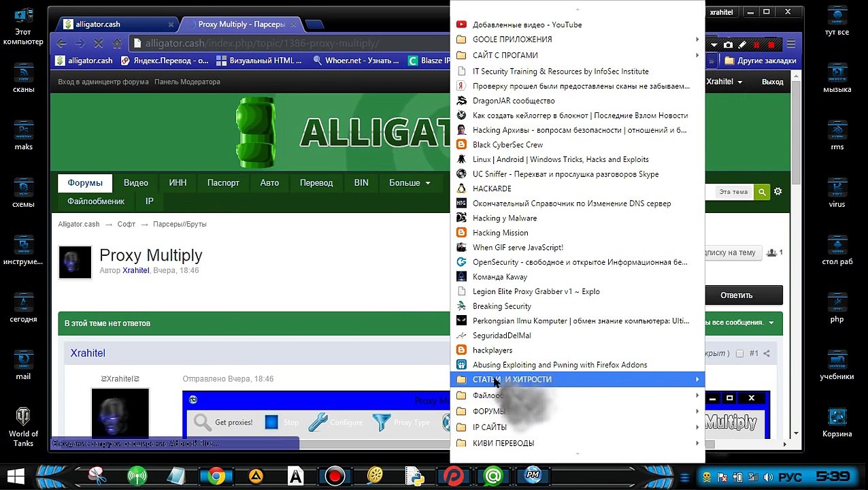
Task: Open the Панель Модератора link
Action: tap(187, 82)
